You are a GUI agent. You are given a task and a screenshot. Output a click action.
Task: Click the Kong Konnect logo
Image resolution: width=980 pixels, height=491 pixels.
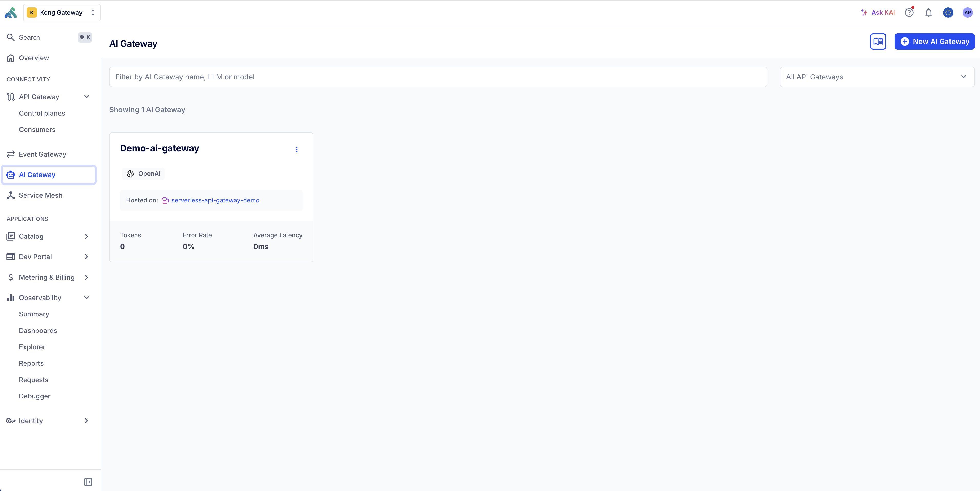click(x=11, y=13)
